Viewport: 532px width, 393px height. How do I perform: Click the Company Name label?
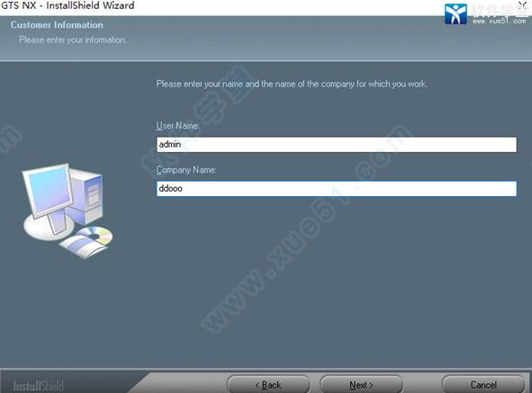click(186, 170)
